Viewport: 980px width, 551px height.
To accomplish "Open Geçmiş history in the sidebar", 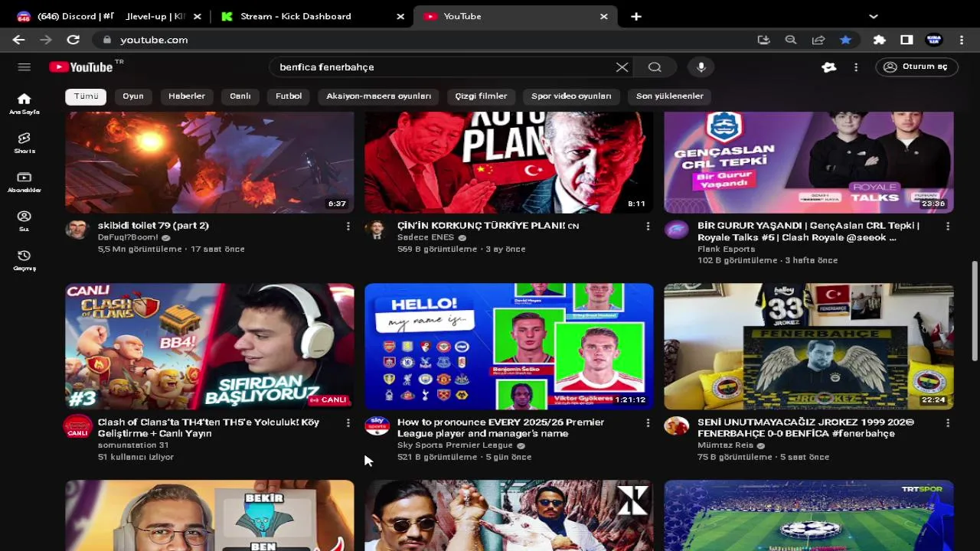I will pyautogui.click(x=24, y=260).
